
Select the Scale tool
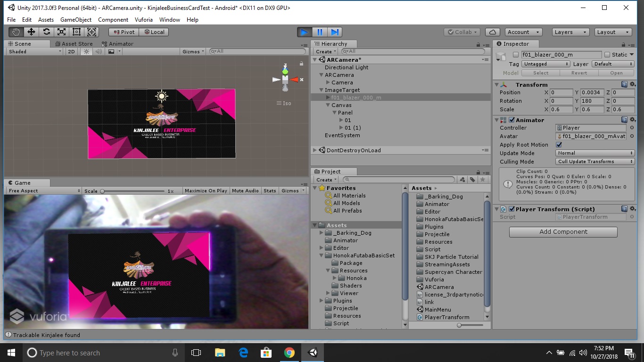[61, 32]
